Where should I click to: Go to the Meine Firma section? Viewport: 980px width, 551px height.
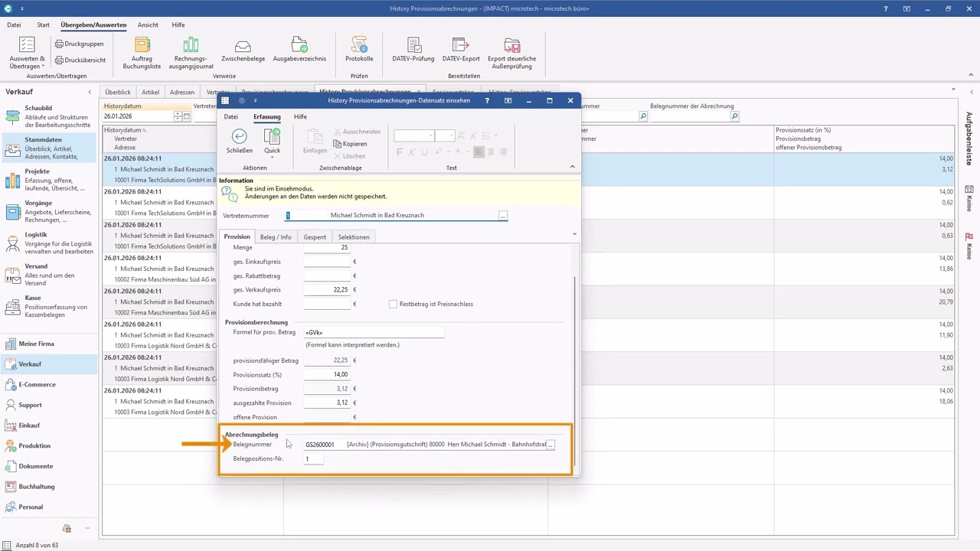50,344
